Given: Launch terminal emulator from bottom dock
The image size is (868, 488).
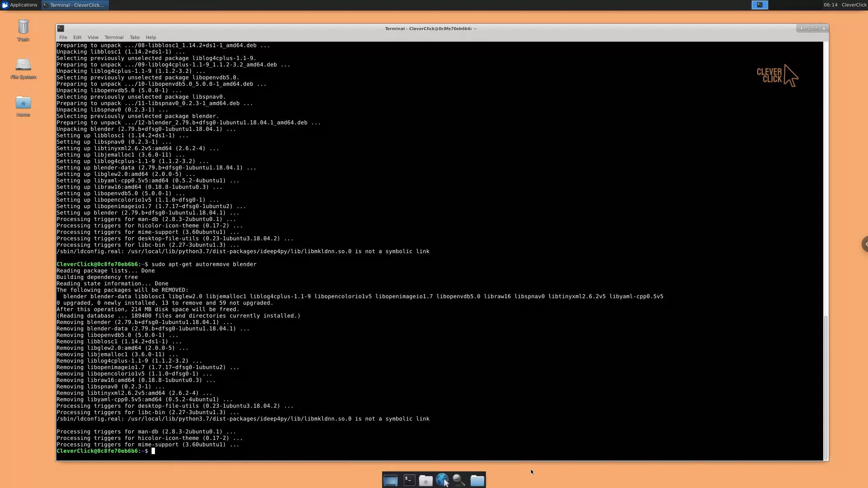Looking at the screenshot, I should coord(409,480).
